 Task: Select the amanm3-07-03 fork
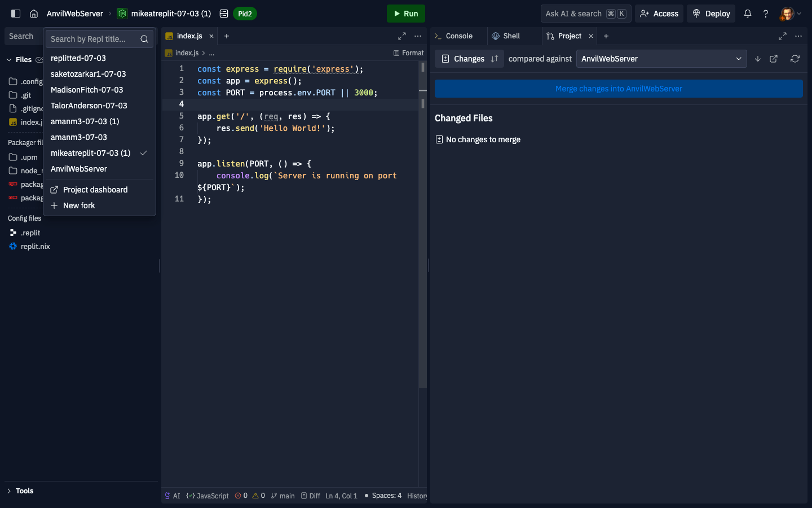click(x=99, y=137)
